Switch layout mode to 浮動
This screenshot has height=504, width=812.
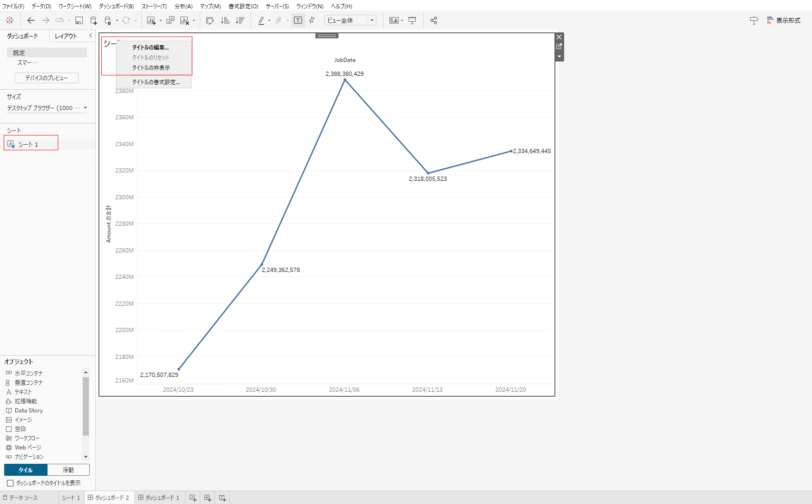click(x=68, y=470)
